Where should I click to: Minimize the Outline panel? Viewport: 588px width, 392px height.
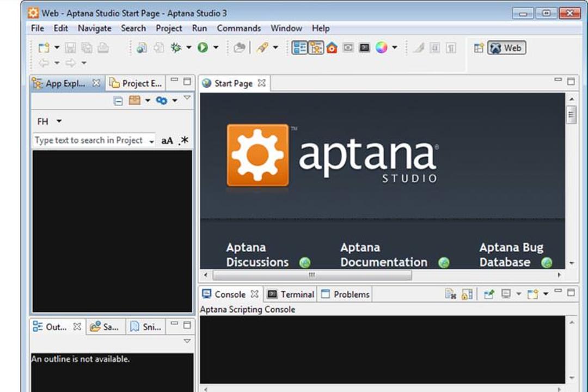pos(174,323)
